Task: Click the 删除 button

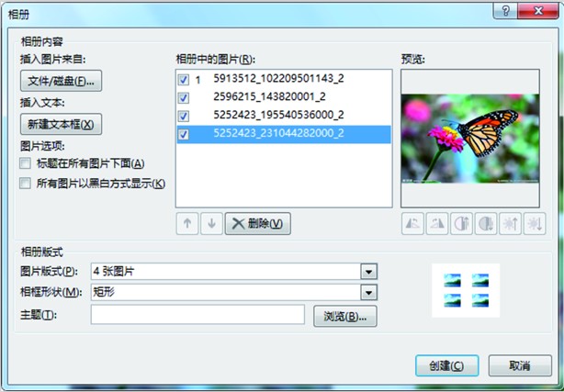Action: click(x=258, y=224)
